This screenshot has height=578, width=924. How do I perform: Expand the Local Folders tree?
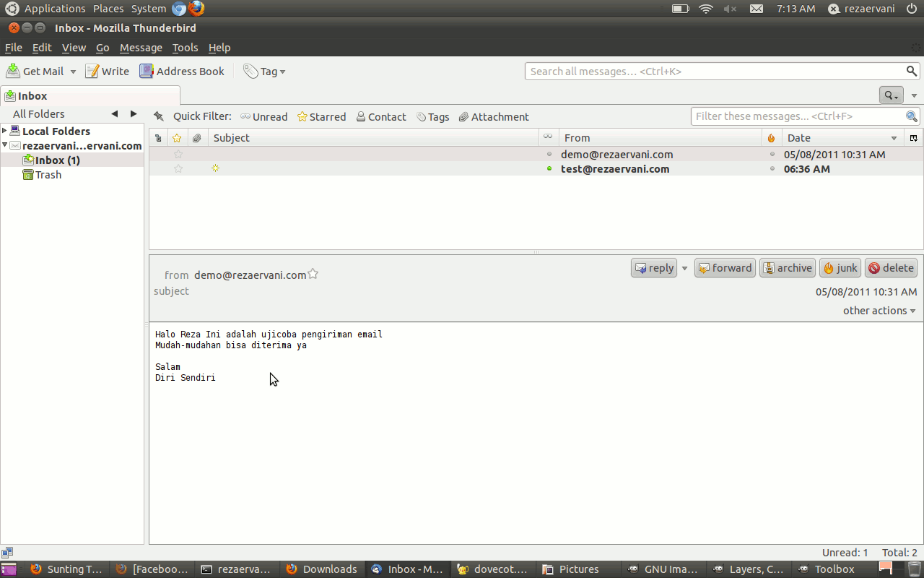click(5, 131)
